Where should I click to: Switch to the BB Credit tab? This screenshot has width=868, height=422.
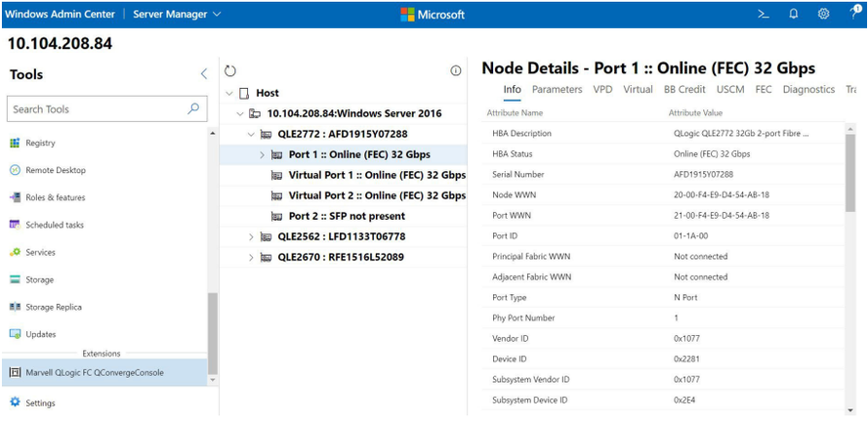(x=684, y=89)
